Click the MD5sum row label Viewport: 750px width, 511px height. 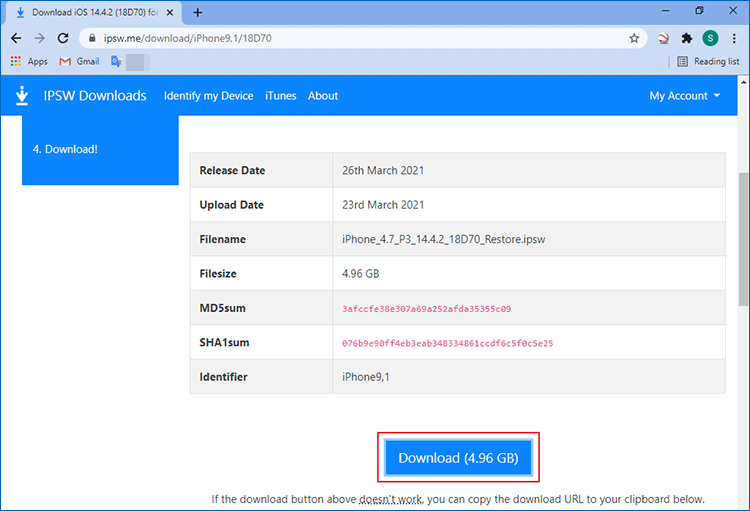point(222,308)
